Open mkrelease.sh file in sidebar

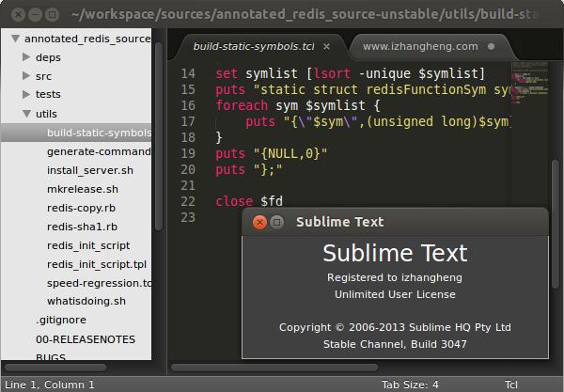83,189
